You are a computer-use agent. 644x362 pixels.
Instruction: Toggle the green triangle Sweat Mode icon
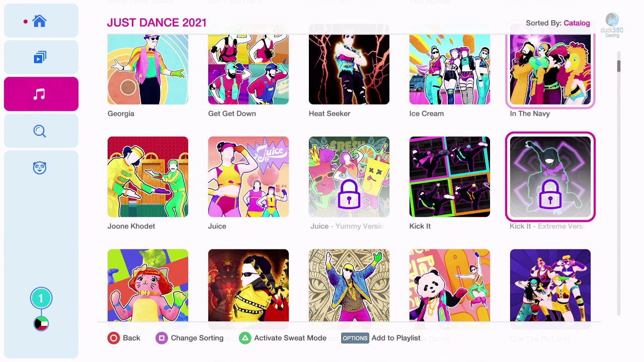pyautogui.click(x=245, y=338)
